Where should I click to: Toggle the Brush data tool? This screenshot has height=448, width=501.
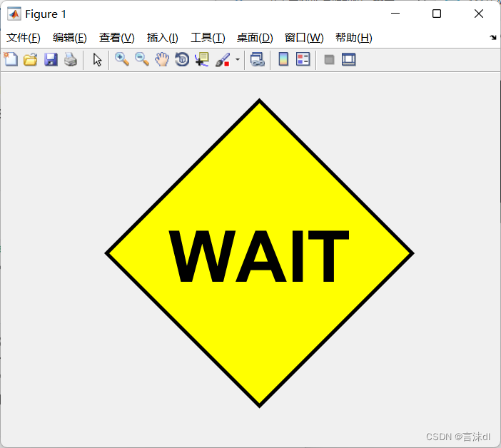[x=223, y=59]
